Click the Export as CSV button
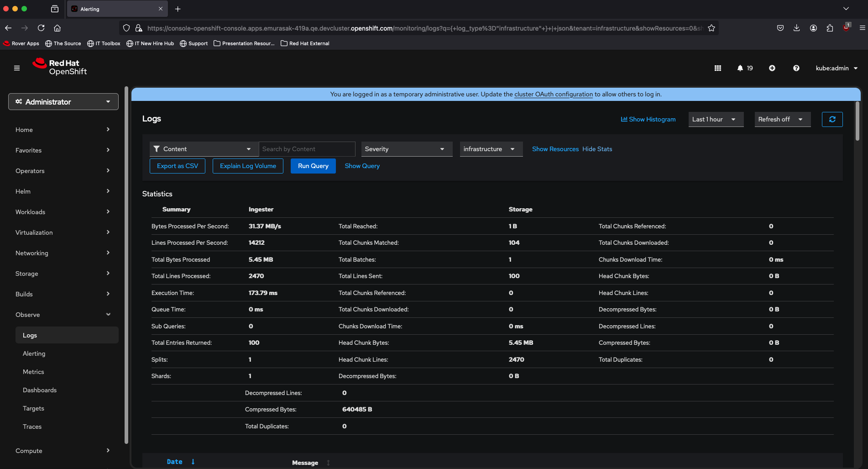The image size is (868, 469). coord(178,166)
